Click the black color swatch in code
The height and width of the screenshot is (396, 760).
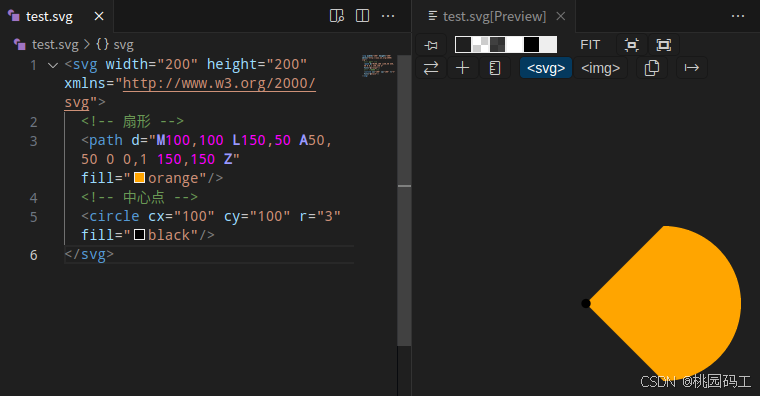140,235
